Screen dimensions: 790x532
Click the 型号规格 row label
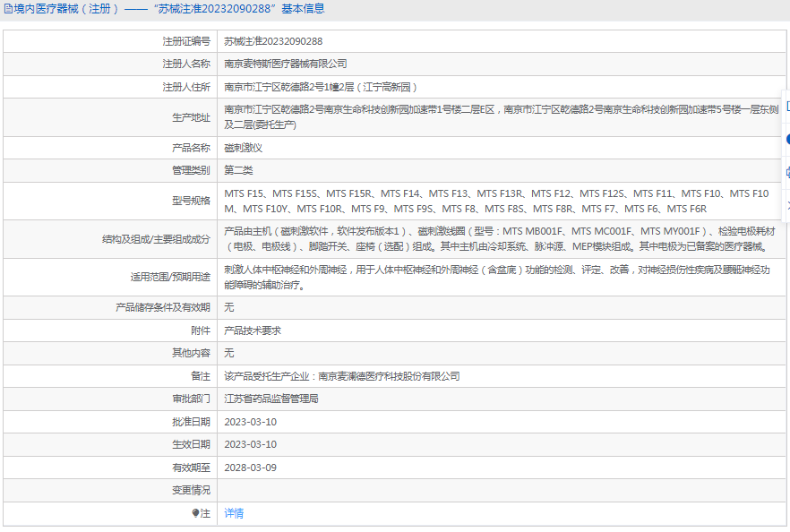[x=191, y=201]
